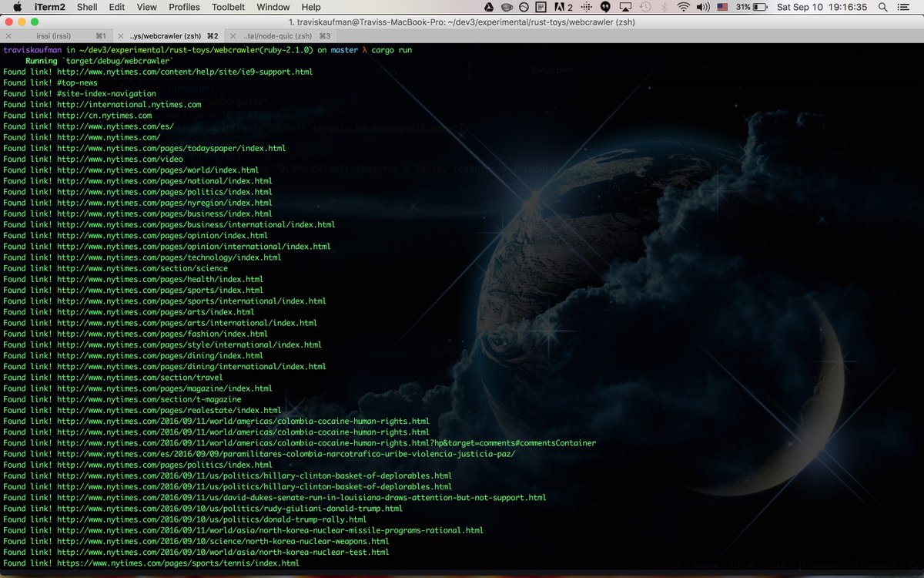
Task: Click the pages/business/international/index.html URL
Action: click(196, 224)
